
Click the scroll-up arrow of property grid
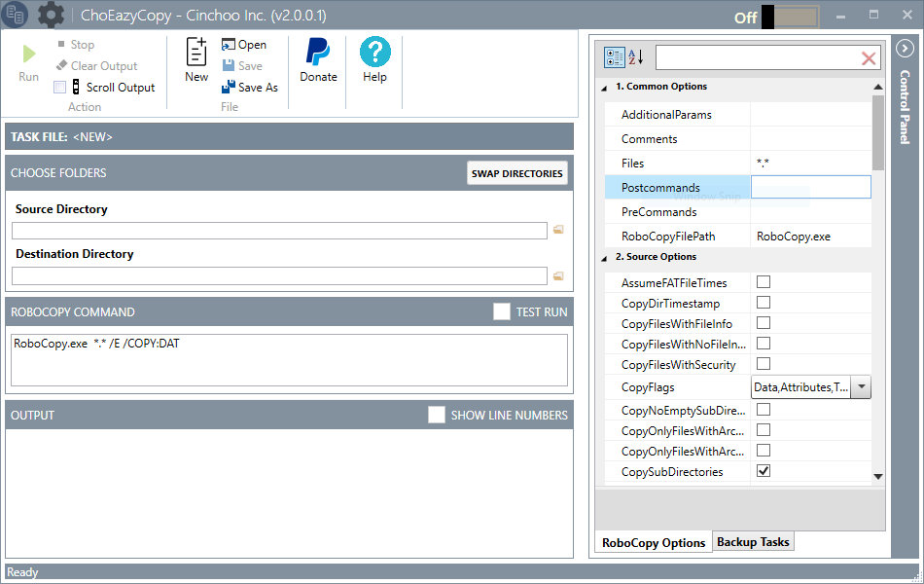click(x=878, y=88)
